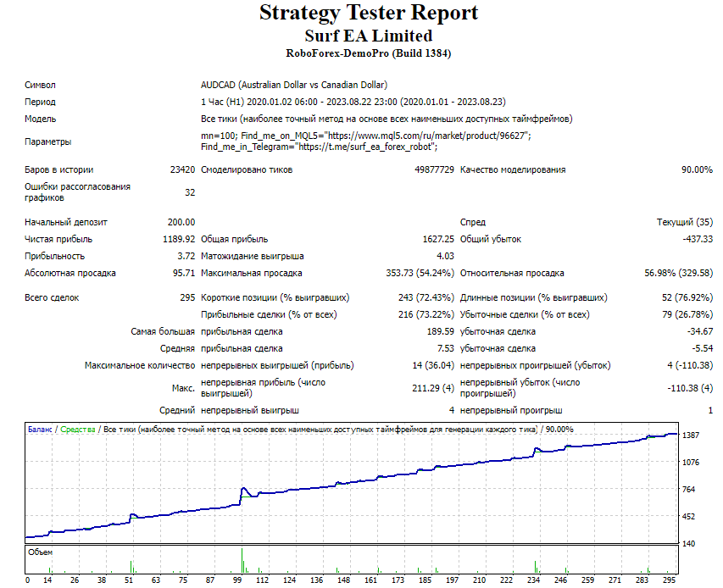Select the 1387 y-axis label

(691, 435)
